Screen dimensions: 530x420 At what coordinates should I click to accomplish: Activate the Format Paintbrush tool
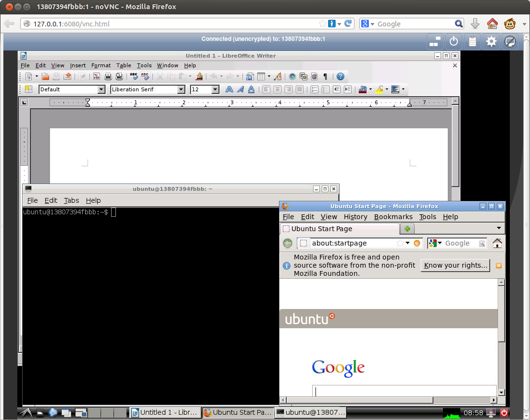coord(199,76)
